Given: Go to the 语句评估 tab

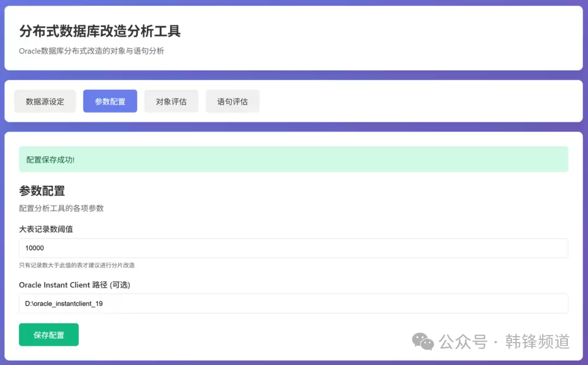Looking at the screenshot, I should 232,101.
